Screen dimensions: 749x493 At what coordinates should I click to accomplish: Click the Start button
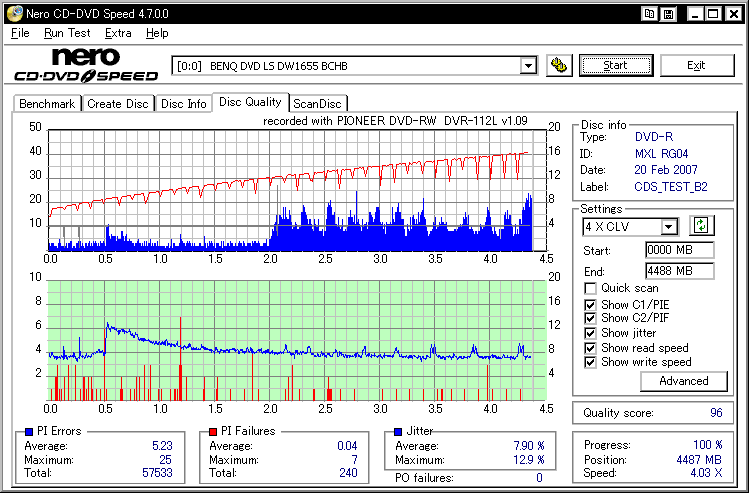pyautogui.click(x=616, y=65)
